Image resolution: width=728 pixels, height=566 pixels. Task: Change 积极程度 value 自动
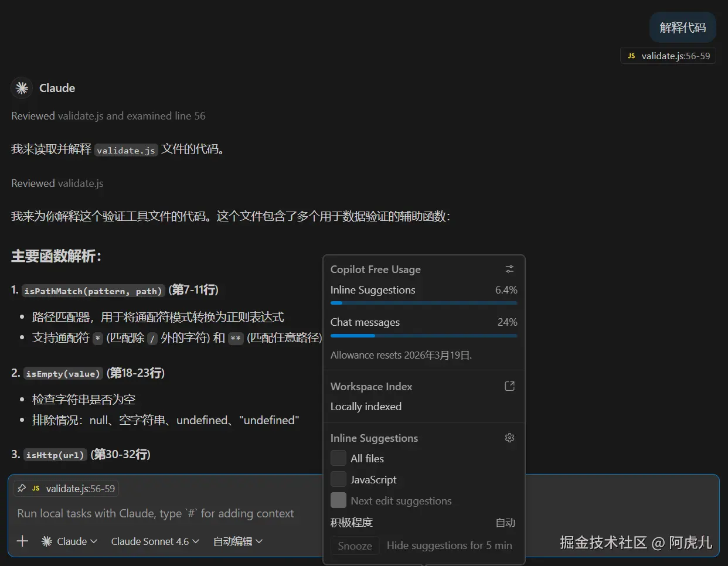505,523
